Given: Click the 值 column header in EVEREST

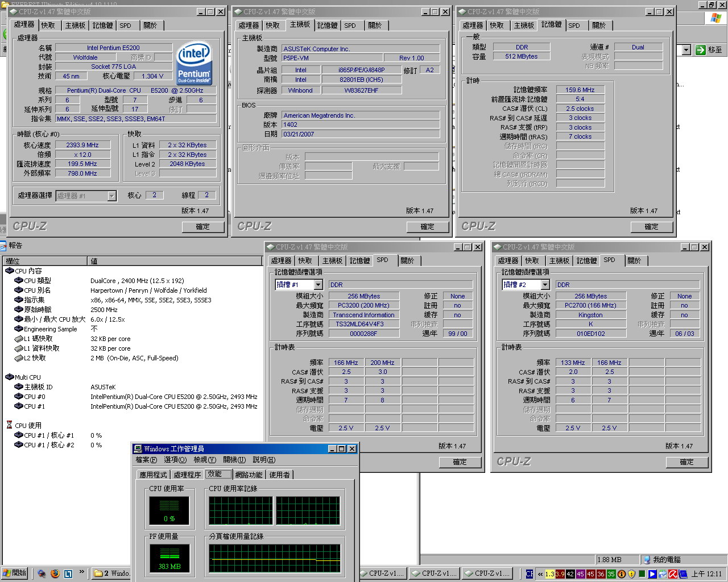Looking at the screenshot, I should click(x=176, y=261).
